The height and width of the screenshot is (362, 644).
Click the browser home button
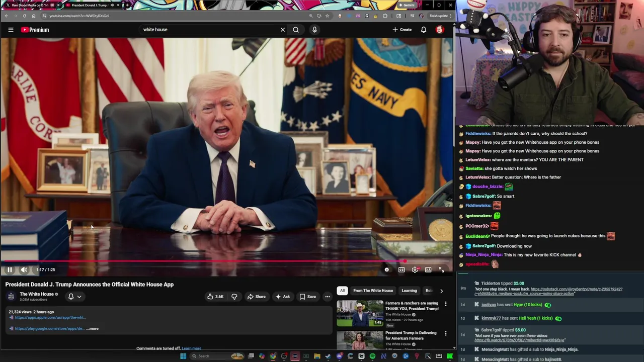pyautogui.click(x=34, y=16)
